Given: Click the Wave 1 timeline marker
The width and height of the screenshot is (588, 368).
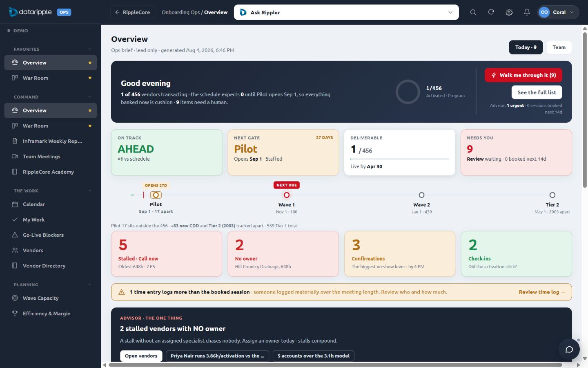Looking at the screenshot, I should point(287,195).
